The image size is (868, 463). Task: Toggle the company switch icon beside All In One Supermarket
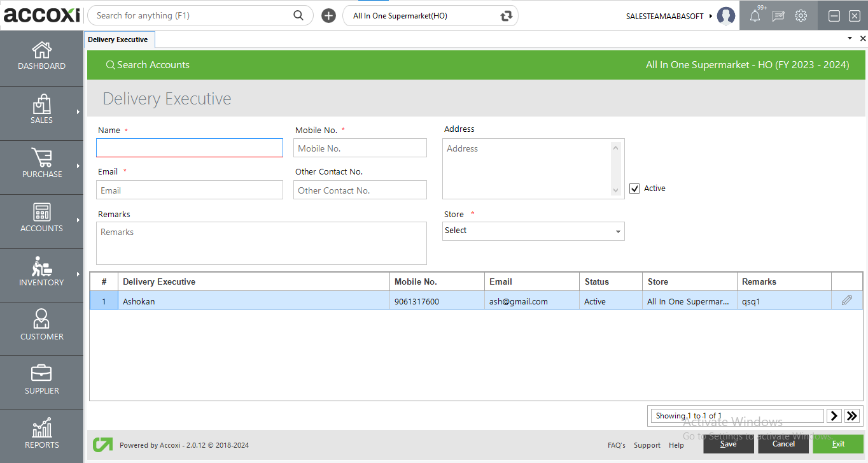(506, 15)
